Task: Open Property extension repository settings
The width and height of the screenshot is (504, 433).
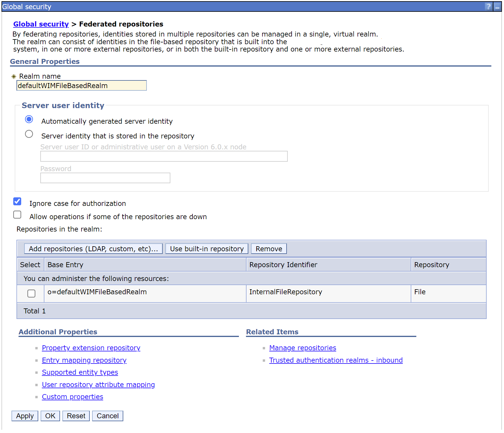Action: (x=91, y=348)
